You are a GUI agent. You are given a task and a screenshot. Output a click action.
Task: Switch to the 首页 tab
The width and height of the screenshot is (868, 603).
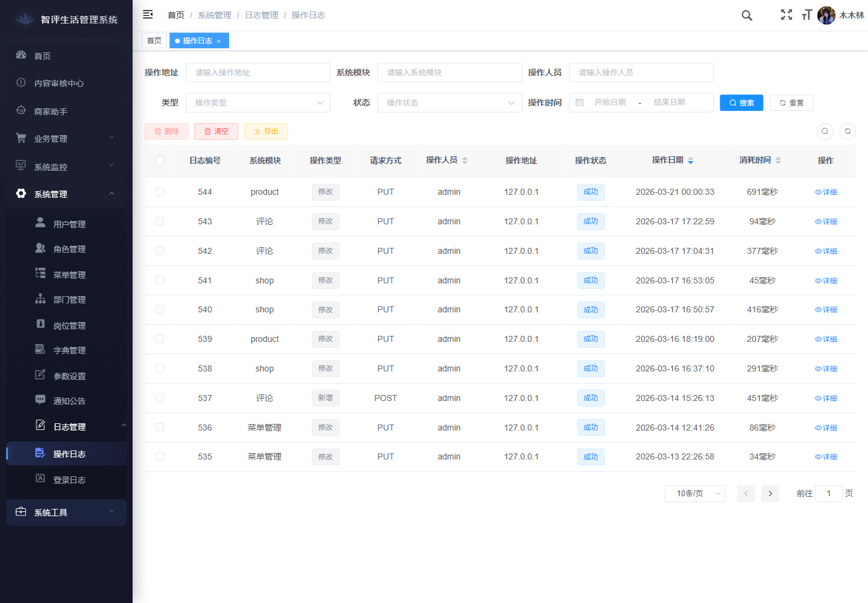pyautogui.click(x=154, y=41)
